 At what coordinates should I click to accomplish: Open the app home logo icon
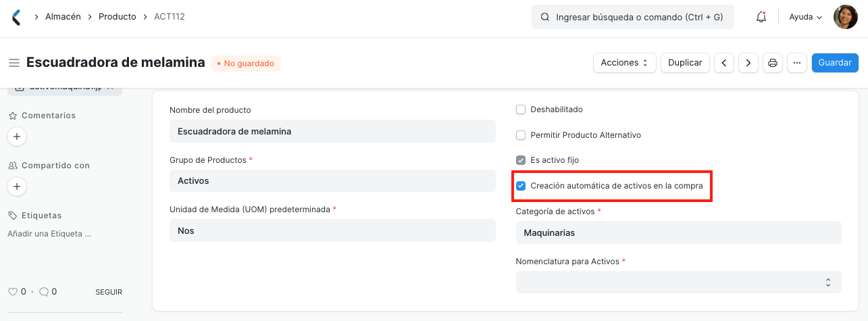coord(16,17)
